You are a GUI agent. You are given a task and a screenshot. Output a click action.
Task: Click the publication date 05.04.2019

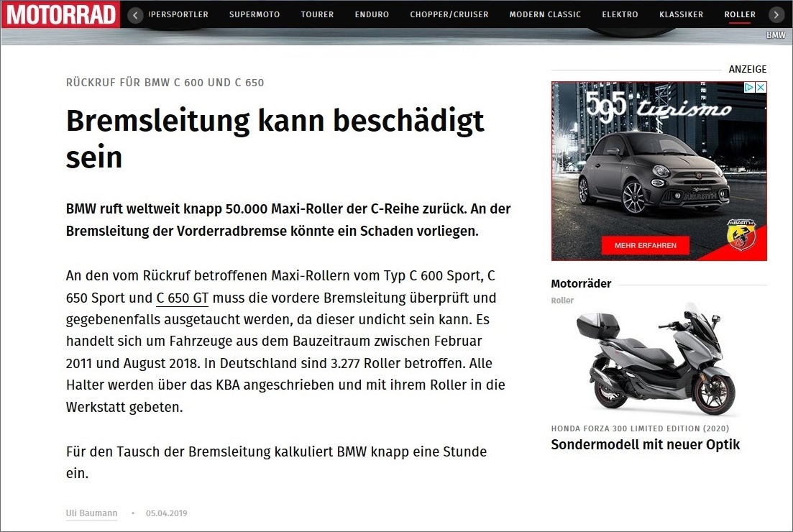pos(166,513)
